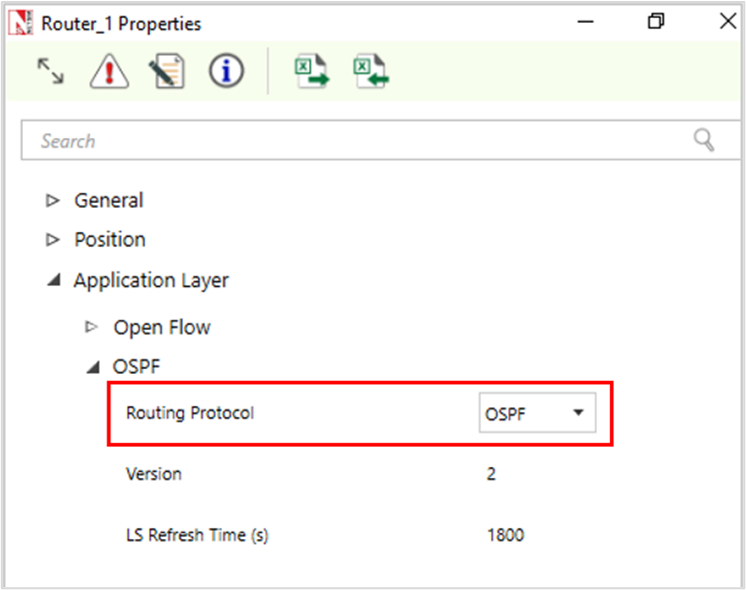Expand the Open Flow subsection arrow
Image resolution: width=746 pixels, height=590 pixels.
(92, 327)
